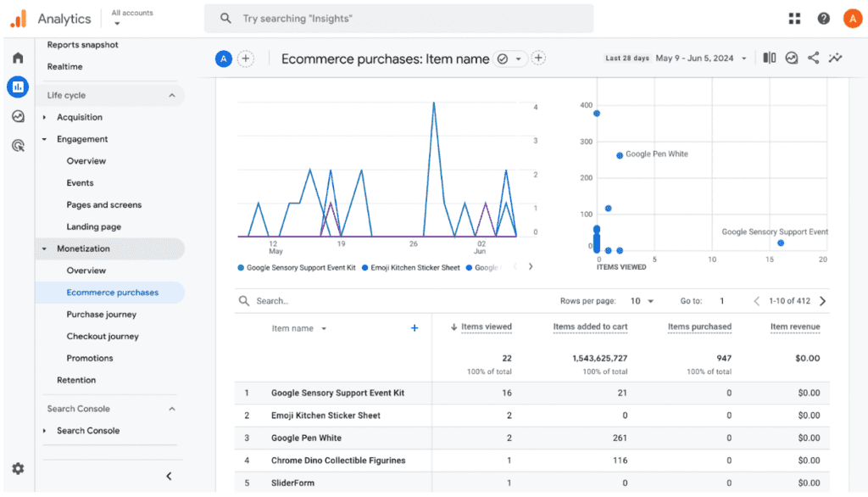Collapse the Engagement group
The height and width of the screenshot is (497, 868).
click(44, 139)
